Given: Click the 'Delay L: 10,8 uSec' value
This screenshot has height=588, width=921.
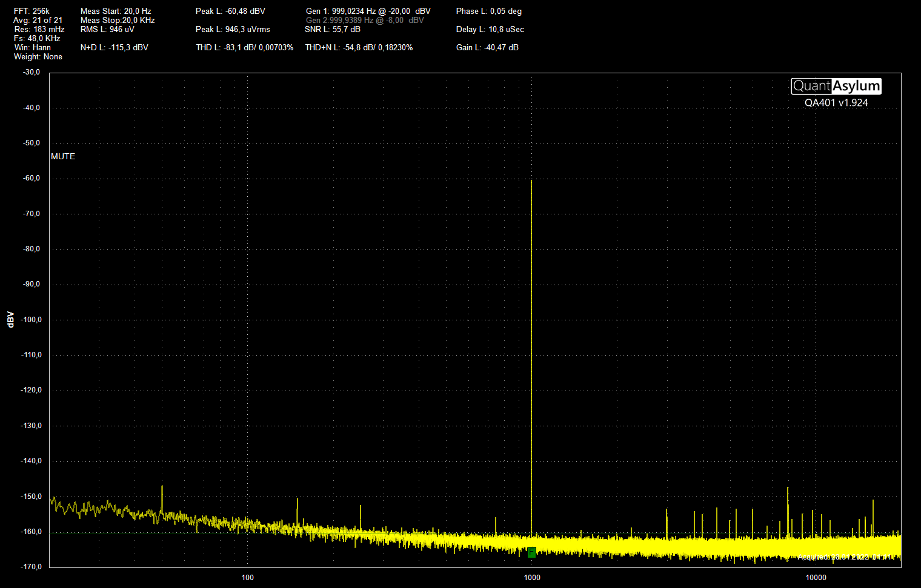Looking at the screenshot, I should [490, 29].
